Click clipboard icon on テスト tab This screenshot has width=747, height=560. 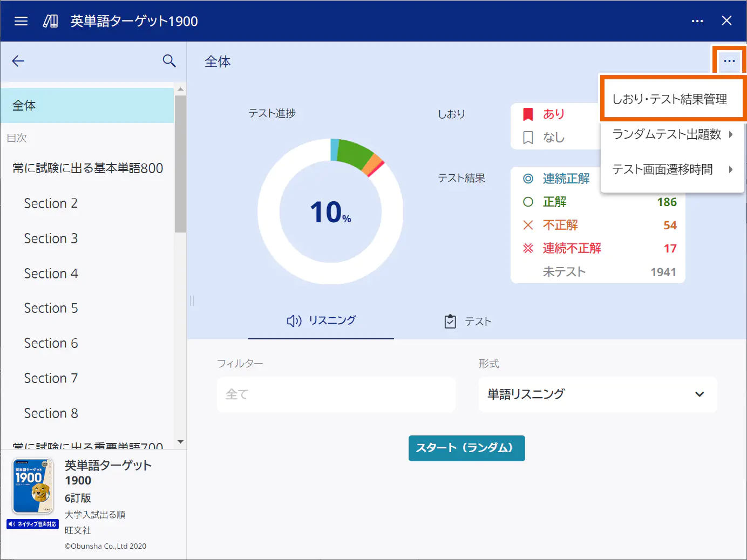click(450, 322)
